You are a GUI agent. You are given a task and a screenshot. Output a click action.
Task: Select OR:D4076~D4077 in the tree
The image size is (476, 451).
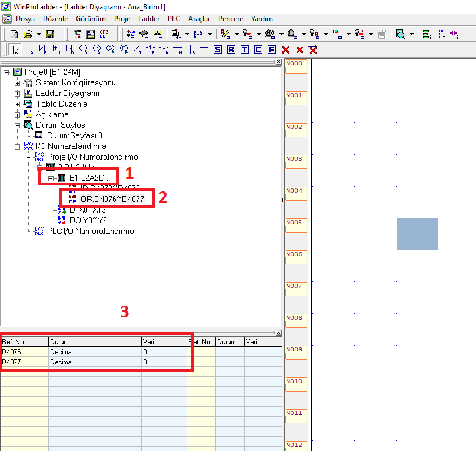[x=112, y=200]
